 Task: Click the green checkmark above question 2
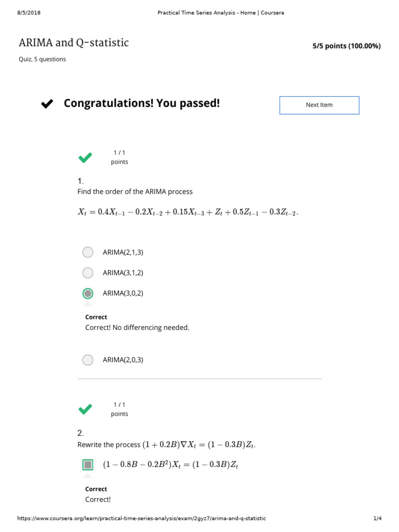(85, 409)
